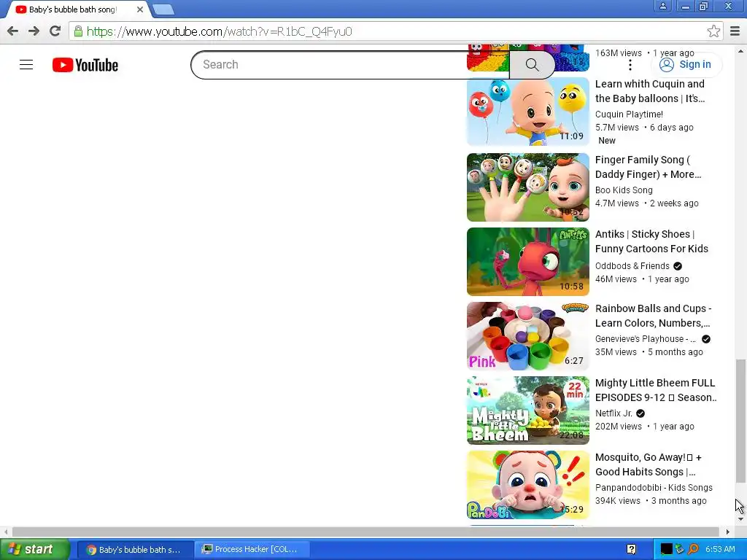Open a new tab button
The image size is (747, 560).
click(x=163, y=9)
